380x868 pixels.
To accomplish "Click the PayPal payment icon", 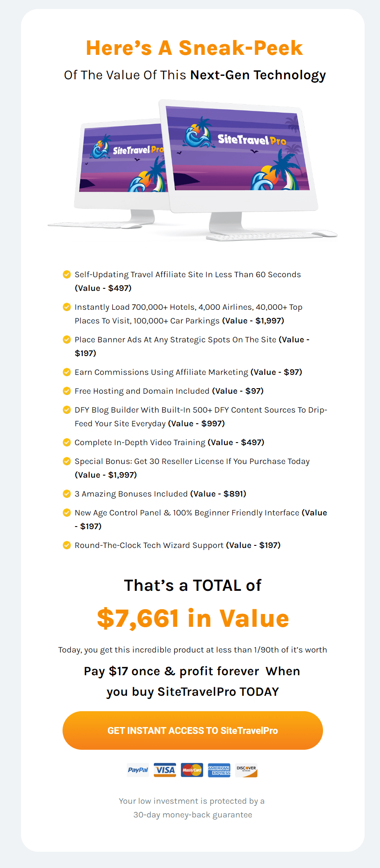I will [138, 770].
